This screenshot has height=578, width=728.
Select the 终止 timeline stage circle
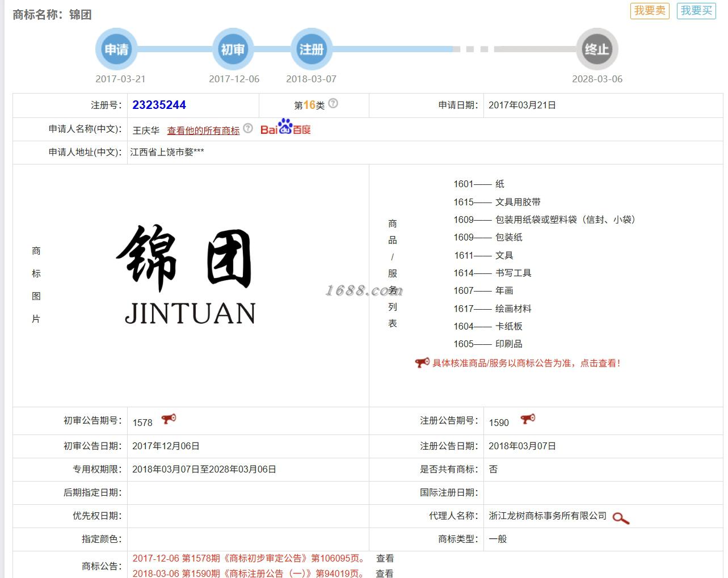pos(597,49)
